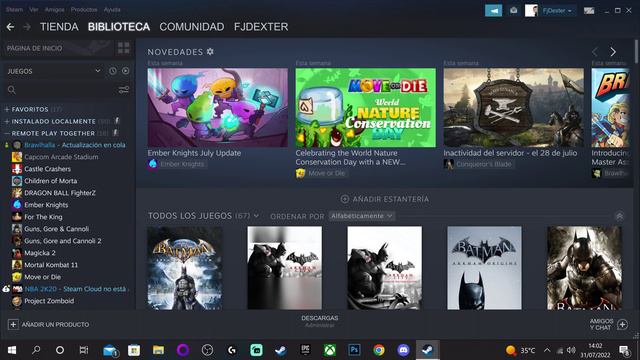This screenshot has height=360, width=640.
Task: Select Magicka 2 in the list
Action: pyautogui.click(x=40, y=253)
